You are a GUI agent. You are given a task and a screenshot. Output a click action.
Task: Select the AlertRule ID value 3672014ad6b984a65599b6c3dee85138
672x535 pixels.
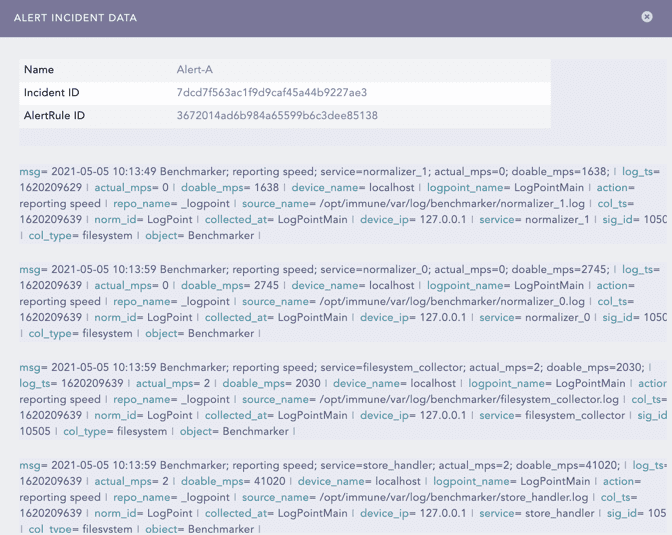(277, 116)
